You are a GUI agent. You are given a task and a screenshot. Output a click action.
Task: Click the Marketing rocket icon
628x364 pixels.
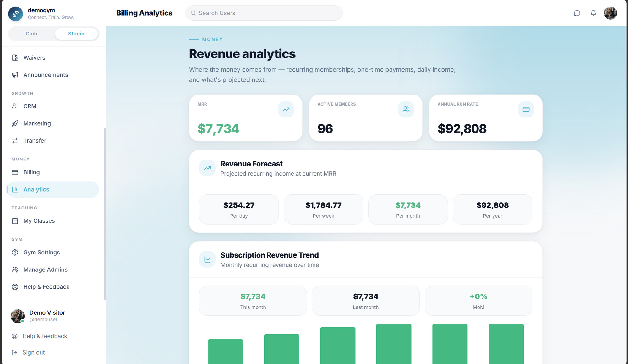click(x=15, y=123)
